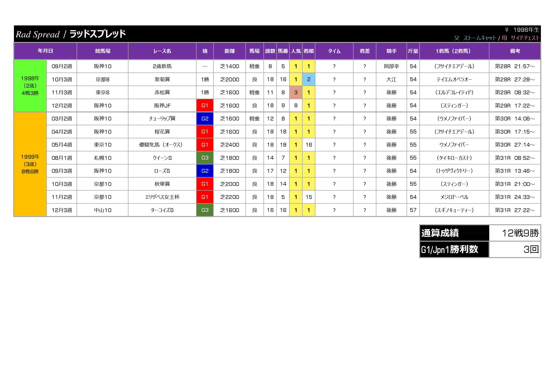Click (トゥザヴィクトリー) runner-up cell
The width and height of the screenshot is (555, 392).
point(454,171)
